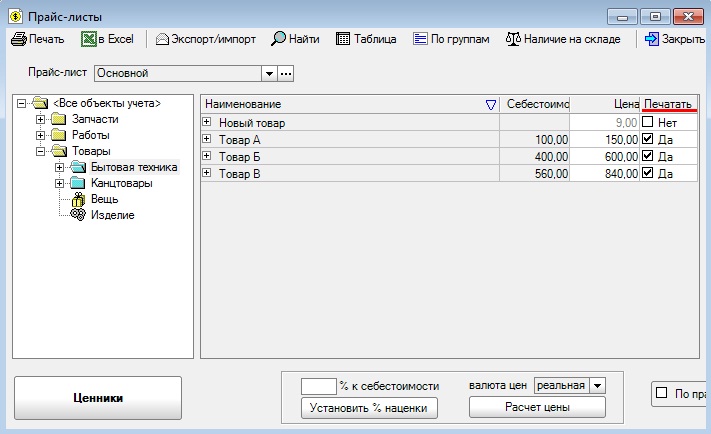Click price cell 840,00 of Товар В
Viewport: 711px width, 434px height.
point(605,173)
